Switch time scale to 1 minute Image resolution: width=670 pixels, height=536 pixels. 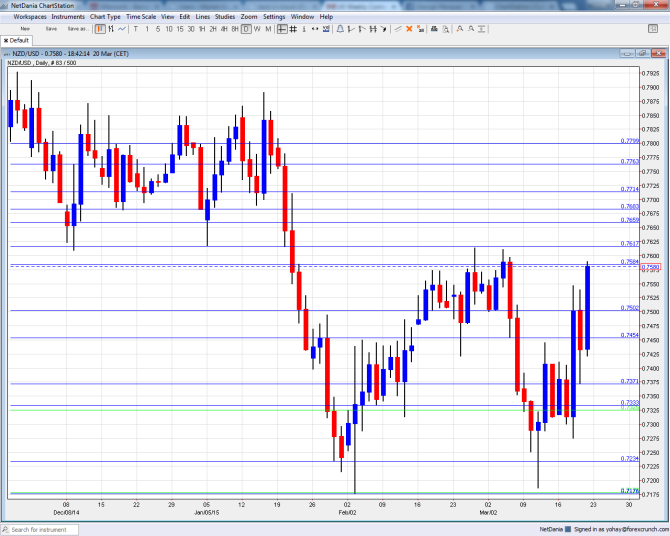pyautogui.click(x=147, y=29)
